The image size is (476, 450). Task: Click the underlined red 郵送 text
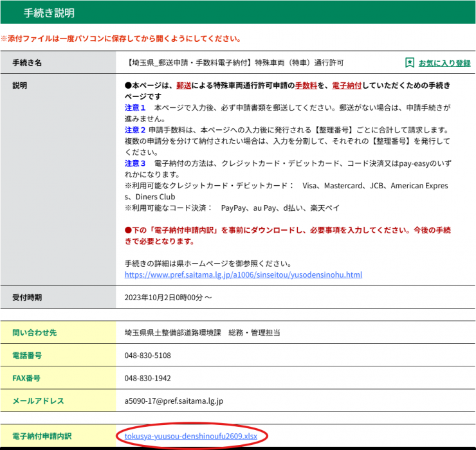pyautogui.click(x=184, y=85)
